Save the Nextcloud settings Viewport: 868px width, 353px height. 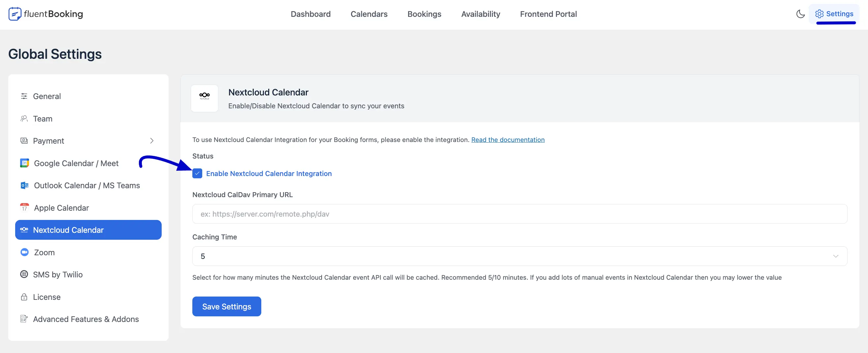click(x=226, y=306)
